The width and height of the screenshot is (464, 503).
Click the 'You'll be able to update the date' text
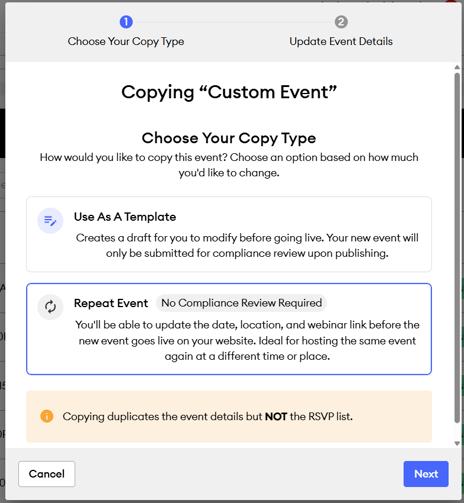pyautogui.click(x=247, y=340)
